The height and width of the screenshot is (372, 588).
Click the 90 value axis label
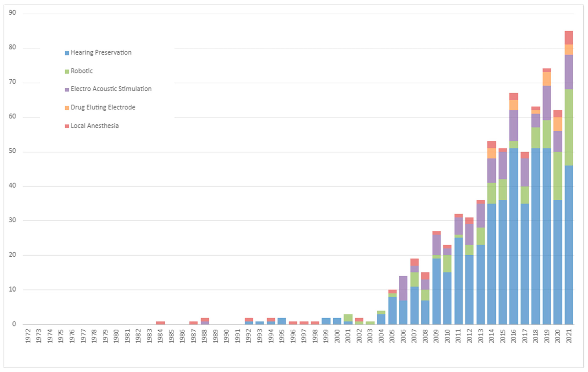12,13
